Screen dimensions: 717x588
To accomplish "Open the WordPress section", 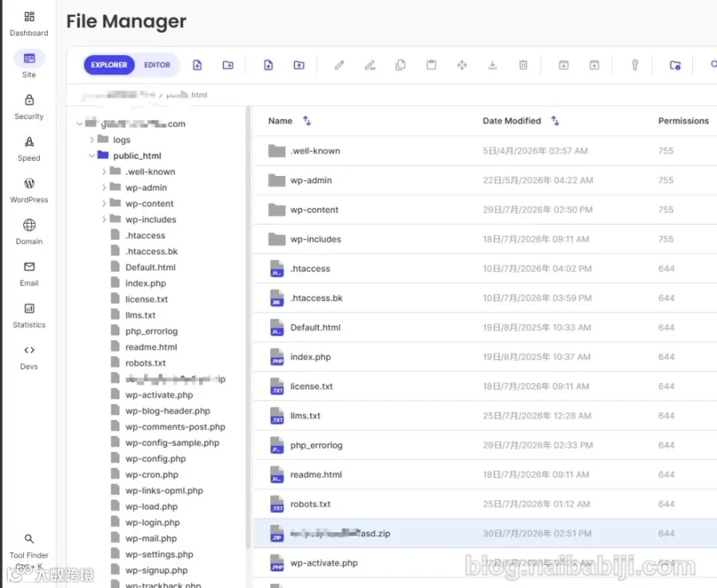I will coord(29,190).
